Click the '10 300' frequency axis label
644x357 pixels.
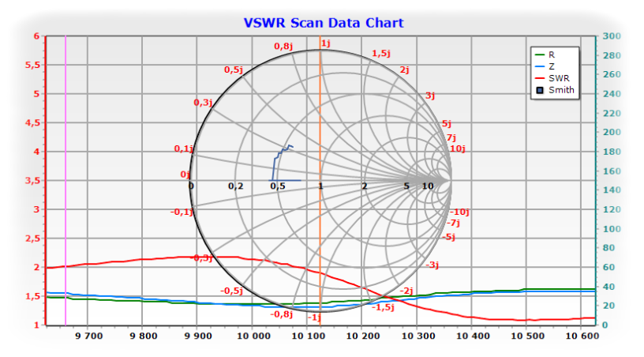[418, 336]
